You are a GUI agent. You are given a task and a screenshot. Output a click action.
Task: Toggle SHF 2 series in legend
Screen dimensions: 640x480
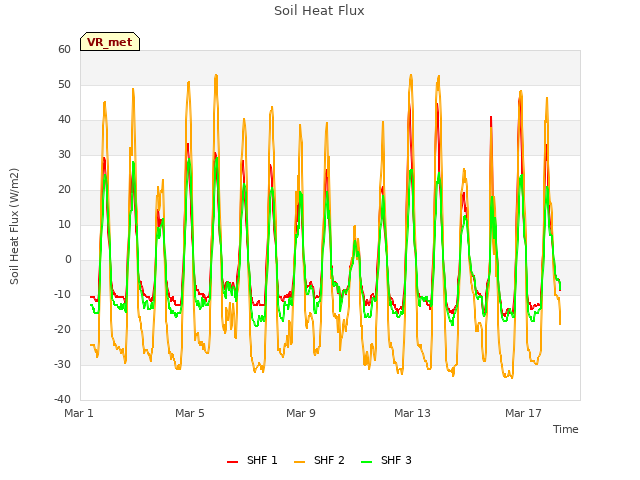coord(319,460)
